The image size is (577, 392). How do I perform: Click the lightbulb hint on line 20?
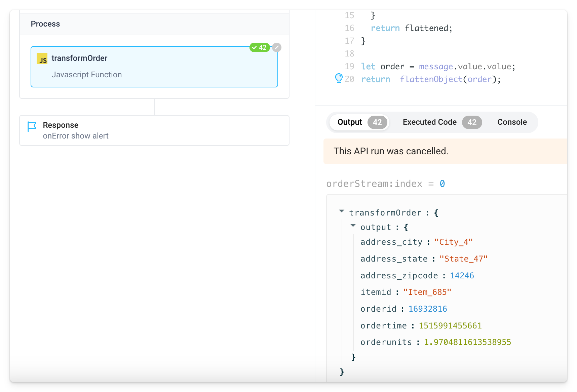339,78
